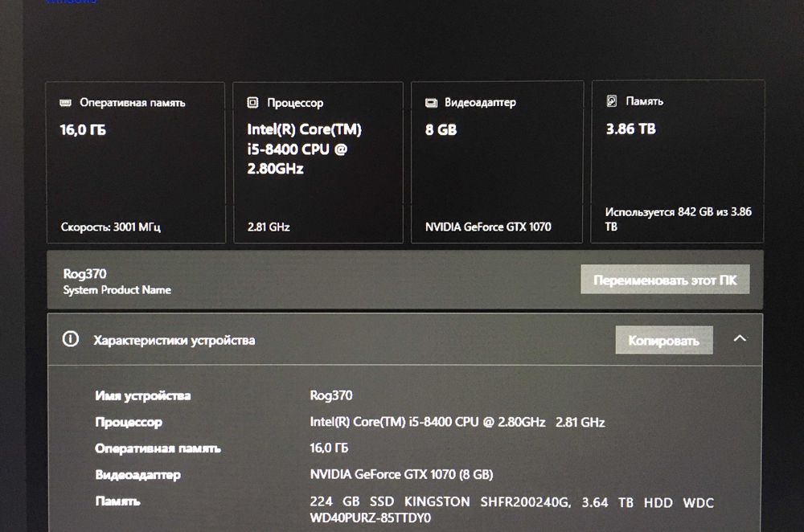804x532 pixels.
Task: Select i5-8400 CPU @ 2.80GHz 2.81 GHz value
Action: click(x=457, y=422)
